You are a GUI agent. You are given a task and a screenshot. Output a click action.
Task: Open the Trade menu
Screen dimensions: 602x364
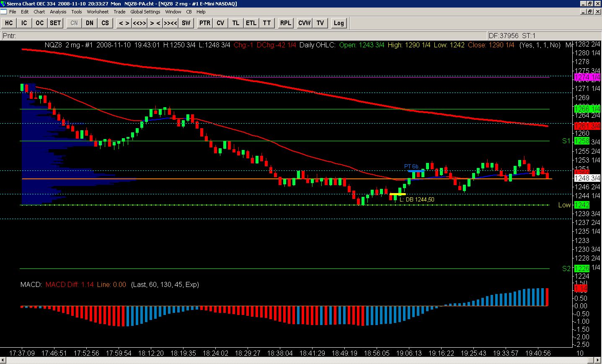click(119, 12)
